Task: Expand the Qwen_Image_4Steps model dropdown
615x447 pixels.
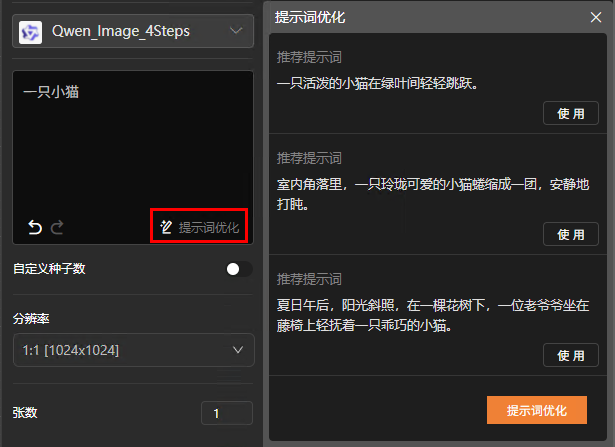Action: 236,31
